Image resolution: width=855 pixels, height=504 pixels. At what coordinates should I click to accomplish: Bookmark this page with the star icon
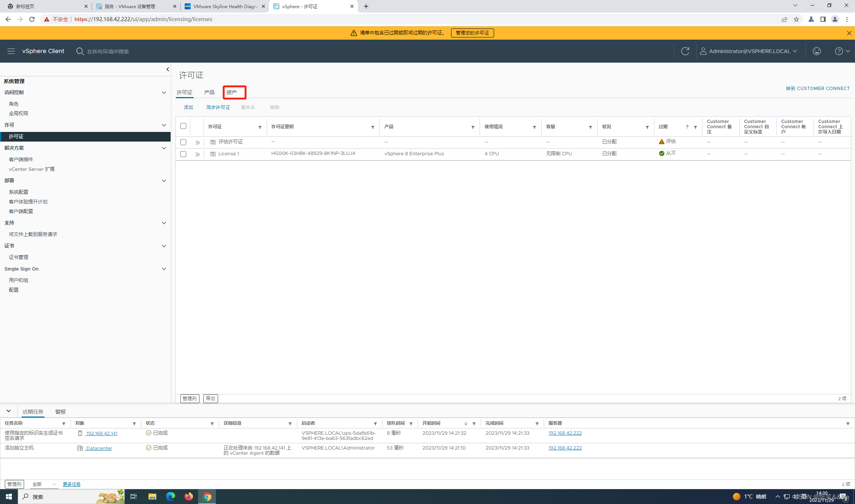(796, 19)
